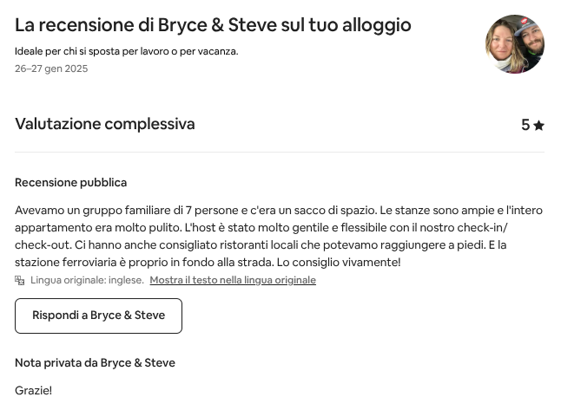This screenshot has height=397, width=561.
Task: Show the review text in original language
Action: (233, 280)
